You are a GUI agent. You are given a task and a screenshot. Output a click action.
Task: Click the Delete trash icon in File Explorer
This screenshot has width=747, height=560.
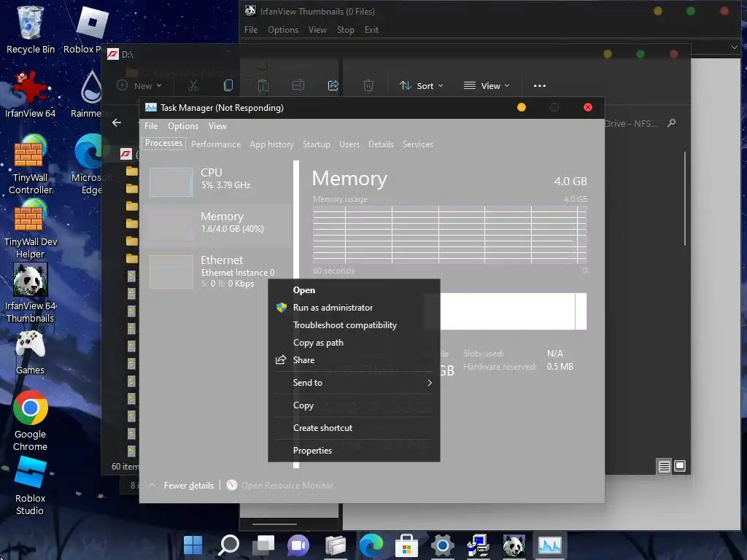(x=368, y=85)
